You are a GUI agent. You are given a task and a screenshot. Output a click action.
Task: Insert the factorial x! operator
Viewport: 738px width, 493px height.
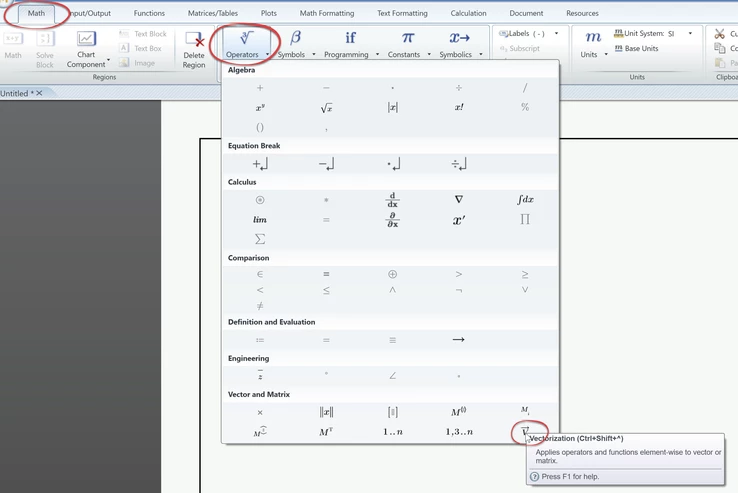pyautogui.click(x=459, y=107)
